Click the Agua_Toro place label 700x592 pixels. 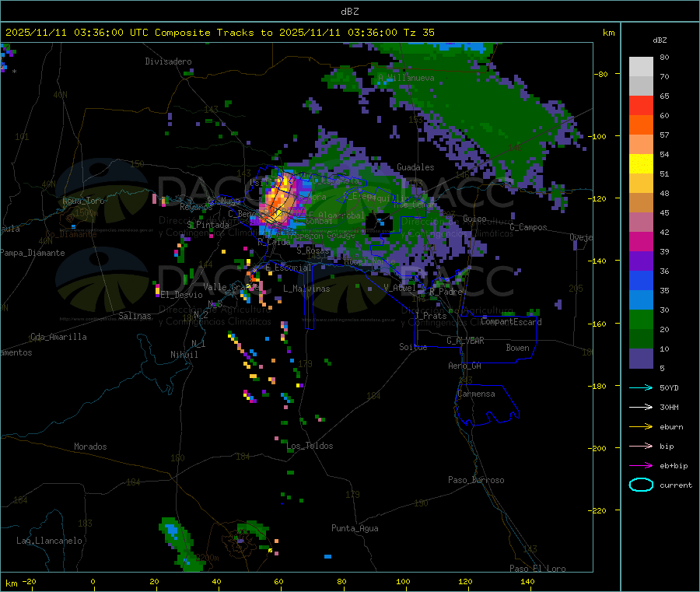(83, 201)
